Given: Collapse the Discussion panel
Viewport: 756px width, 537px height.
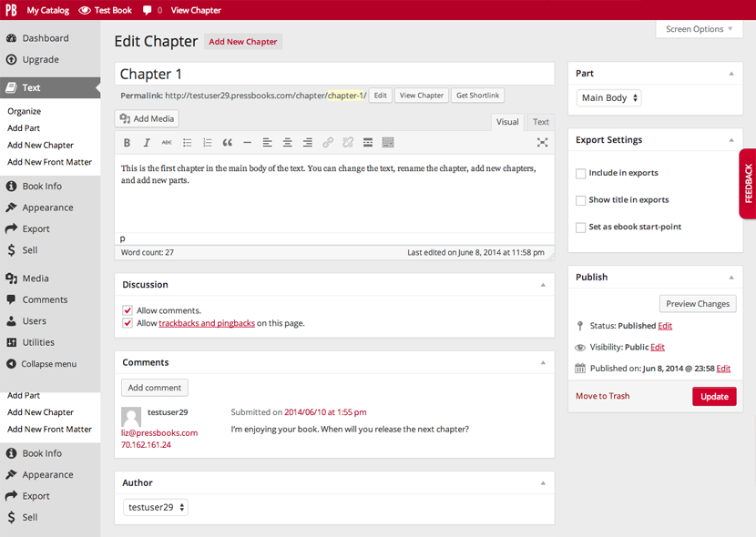Looking at the screenshot, I should click(x=543, y=285).
